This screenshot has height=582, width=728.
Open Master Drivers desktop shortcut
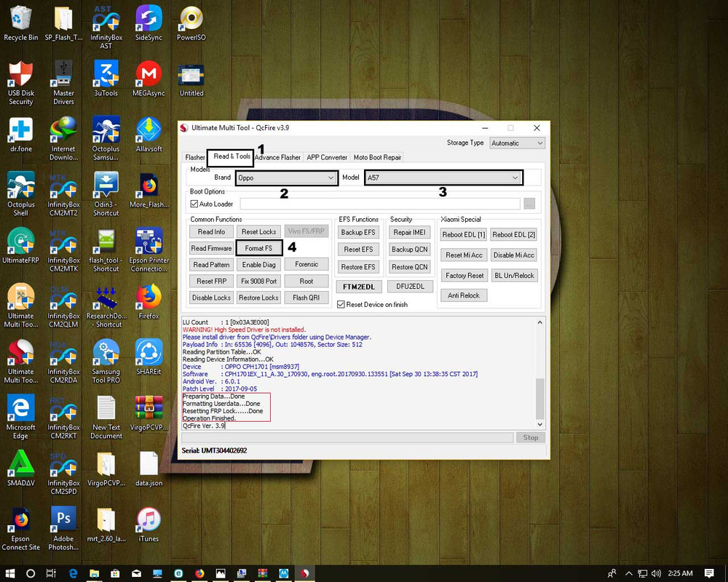click(63, 83)
